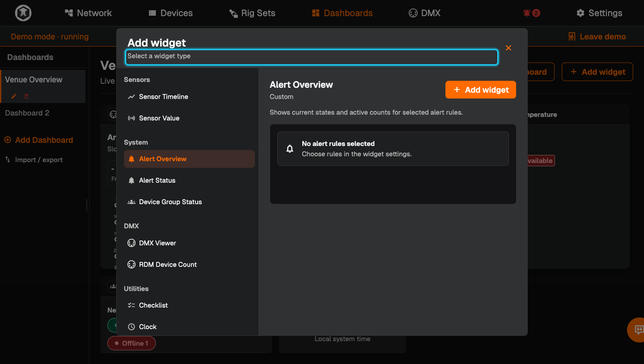Delete Venue Overview with trash icon
Screen dimensions: 644x364
point(26,96)
